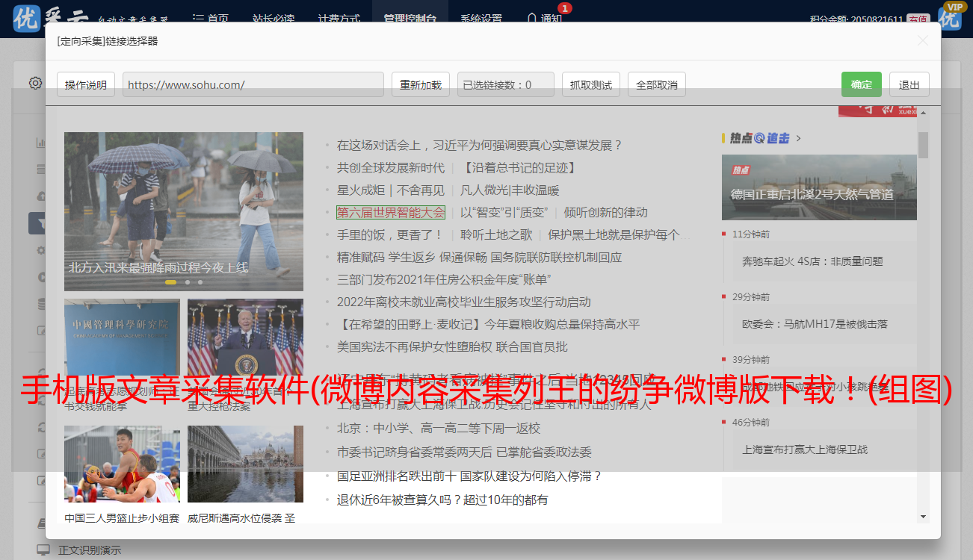Open the 系统设置 menu item
This screenshot has width=973, height=560.
pos(481,19)
